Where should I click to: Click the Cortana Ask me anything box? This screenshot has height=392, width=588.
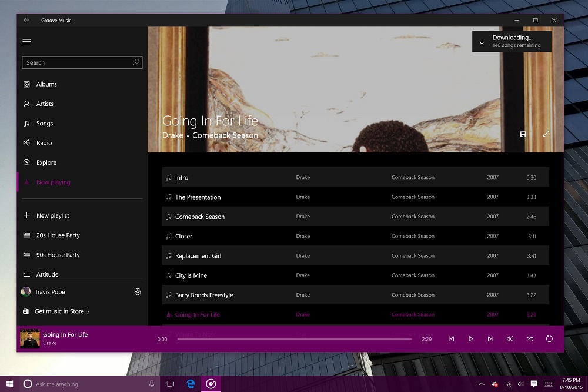click(89, 384)
